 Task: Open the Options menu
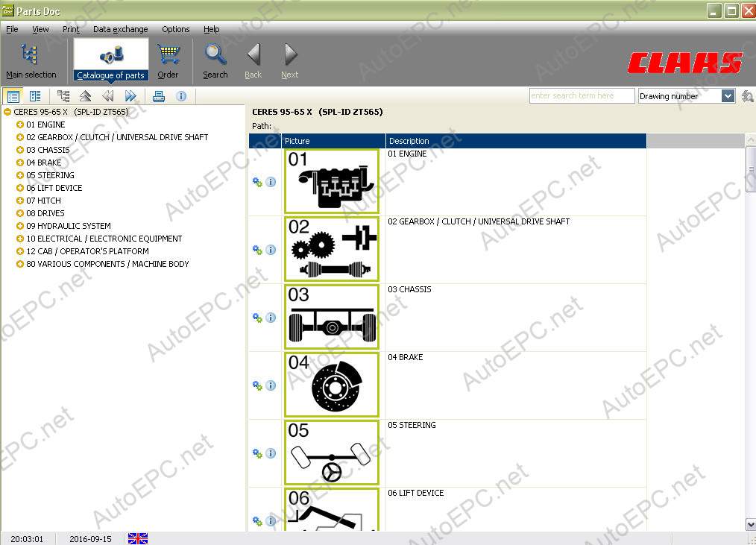175,29
